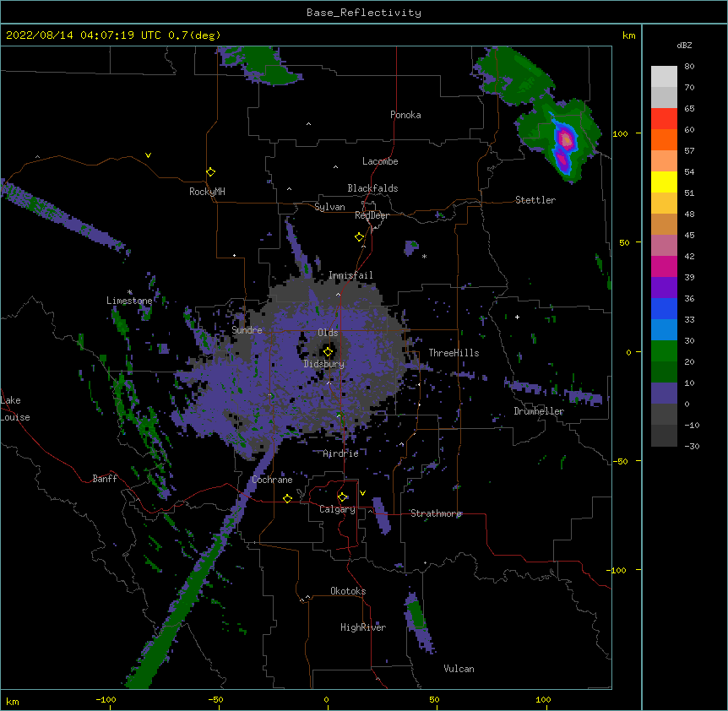Click the ThreeHills label
Screen dimensions: 728x711
(454, 353)
